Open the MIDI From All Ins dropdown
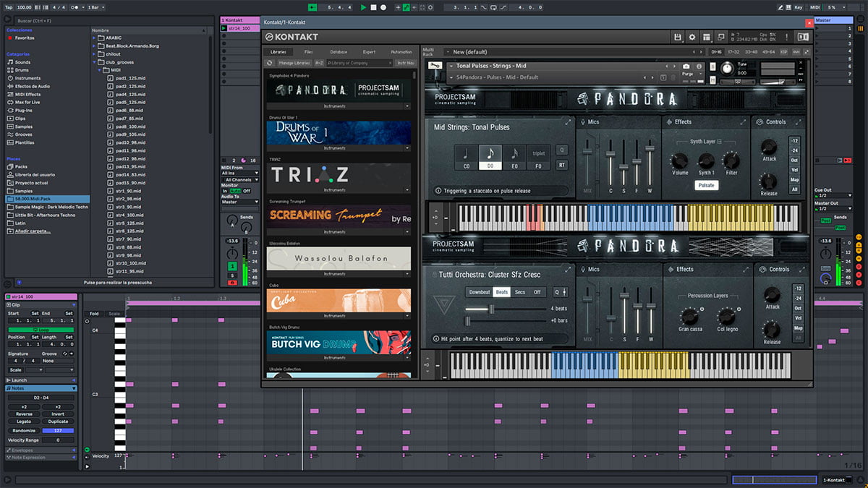The height and width of the screenshot is (488, 868). point(239,174)
